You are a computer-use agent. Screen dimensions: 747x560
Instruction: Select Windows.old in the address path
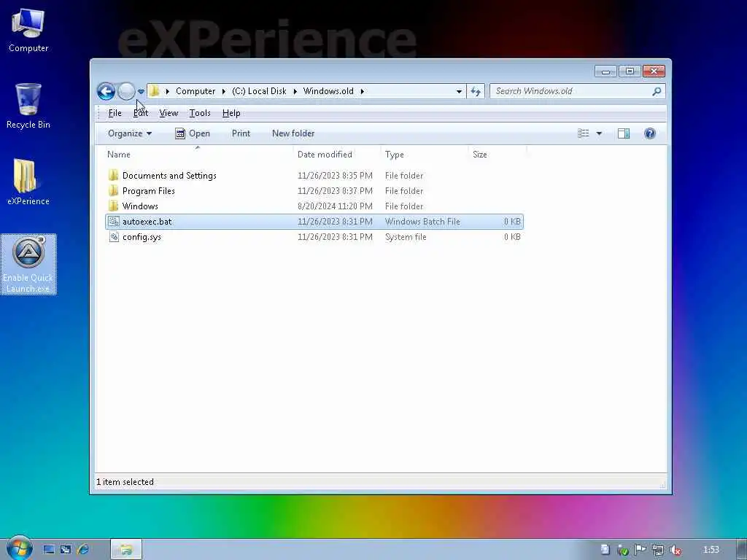328,91
